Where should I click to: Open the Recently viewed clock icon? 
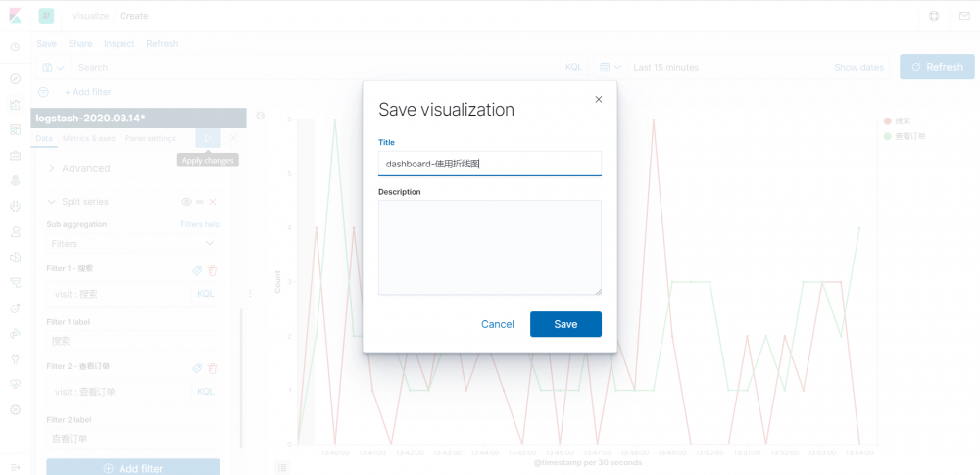point(16,47)
